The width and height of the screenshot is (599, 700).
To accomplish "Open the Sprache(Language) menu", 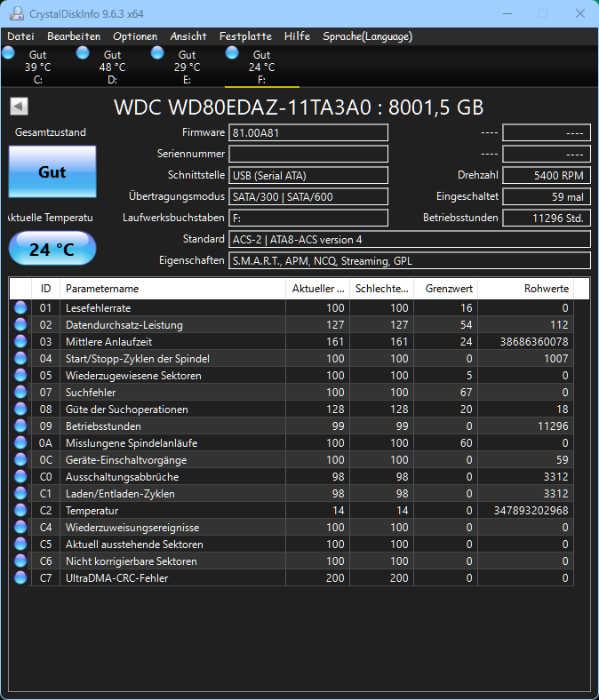I will click(x=367, y=36).
